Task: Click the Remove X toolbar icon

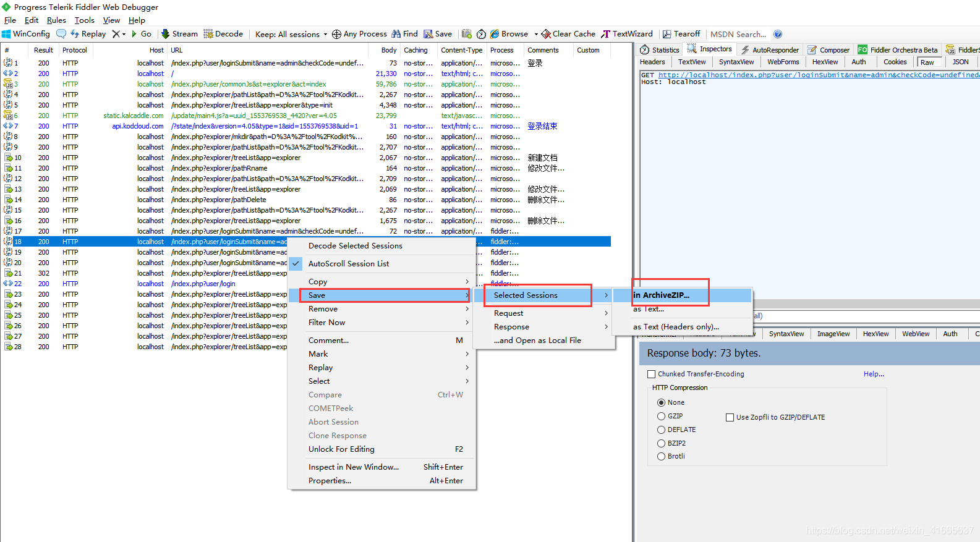Action: tap(116, 34)
